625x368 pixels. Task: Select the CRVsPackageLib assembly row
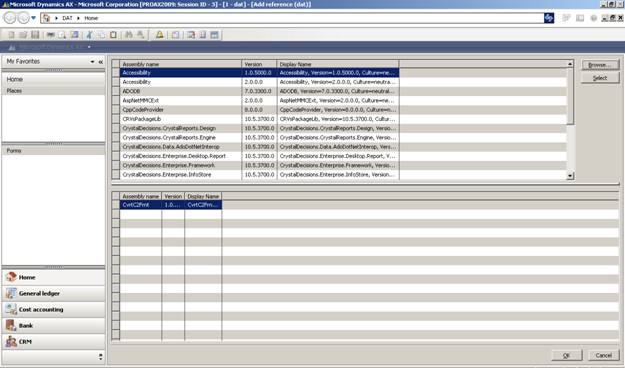pos(259,119)
